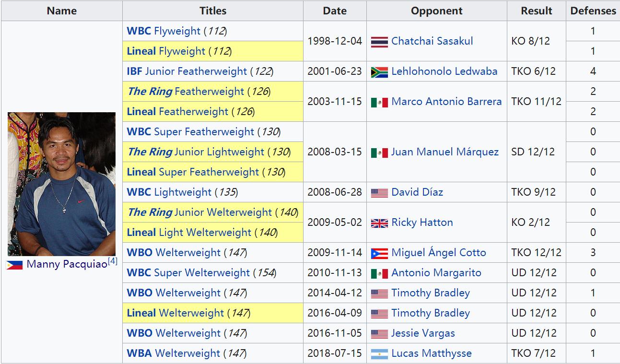Click the Philippines flag beside Manny Pacquiao
The width and height of the screenshot is (620, 364).
14,265
